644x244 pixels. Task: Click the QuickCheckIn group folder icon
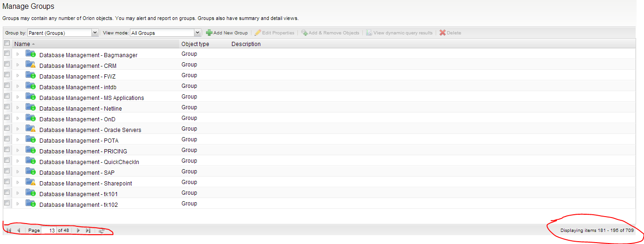[31, 161]
